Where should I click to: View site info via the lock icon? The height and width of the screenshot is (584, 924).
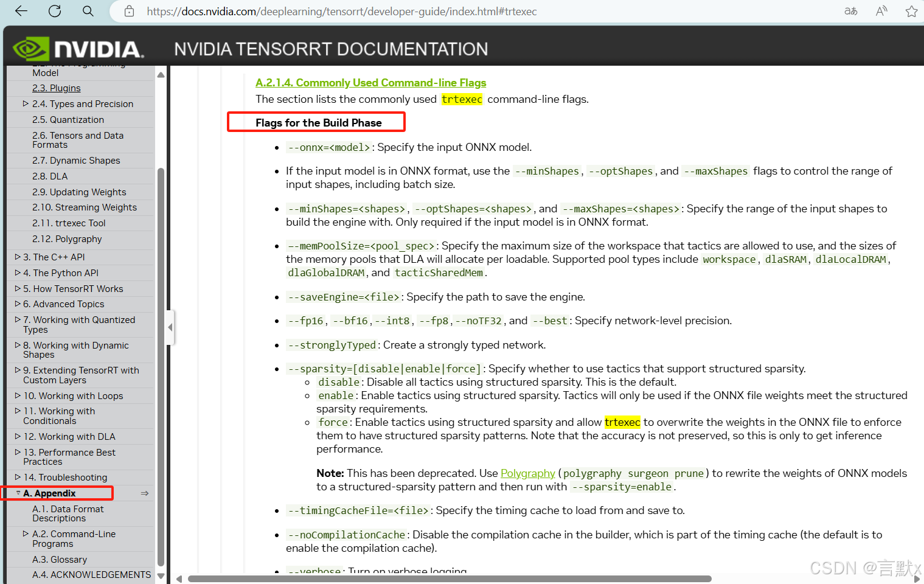(129, 11)
